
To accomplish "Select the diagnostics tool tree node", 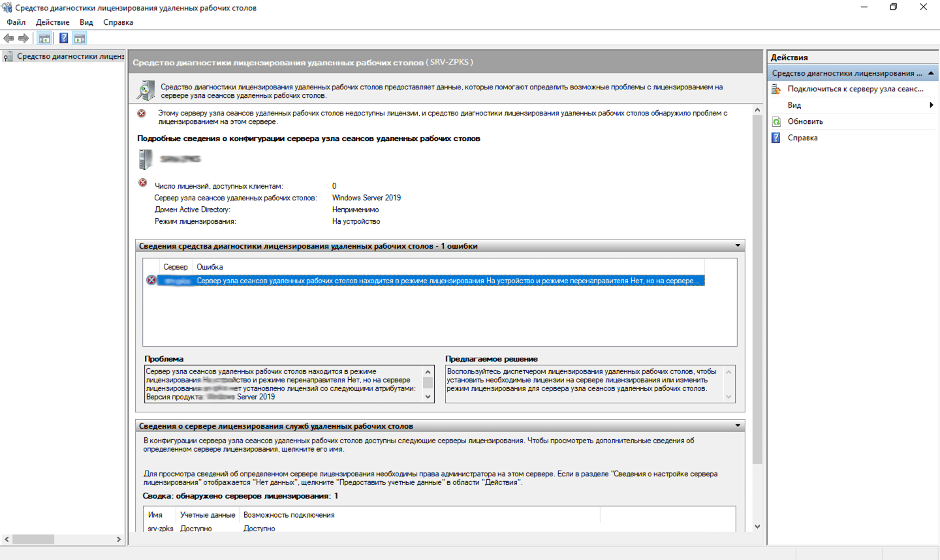I will pos(69,57).
